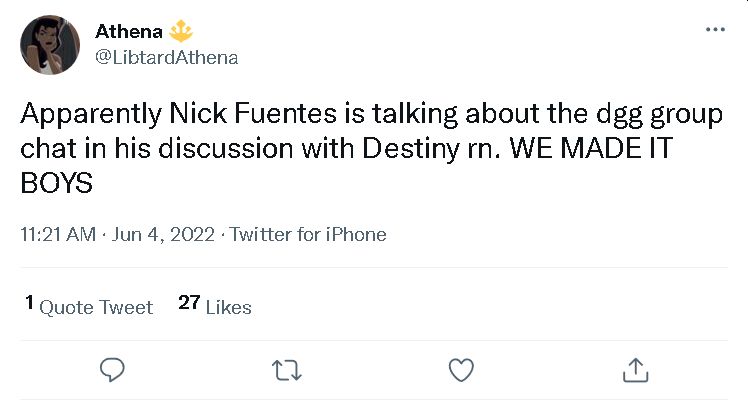Open the share tweet upload-arrow icon
The height and width of the screenshot is (400, 748).
(635, 370)
